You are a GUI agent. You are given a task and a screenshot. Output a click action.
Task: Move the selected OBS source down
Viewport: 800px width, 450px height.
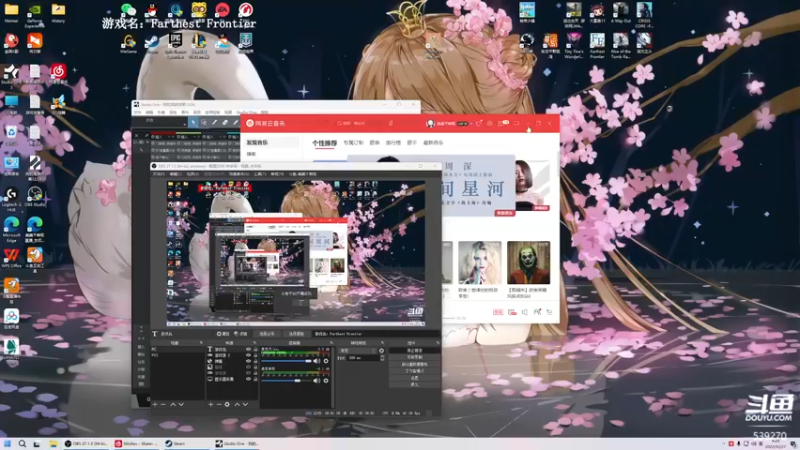coord(245,404)
